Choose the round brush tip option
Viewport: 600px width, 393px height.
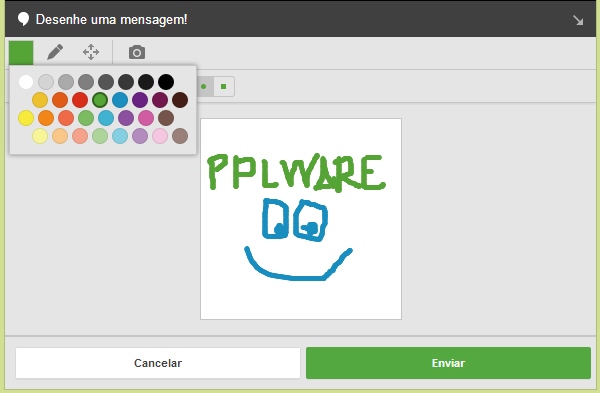pos(204,86)
